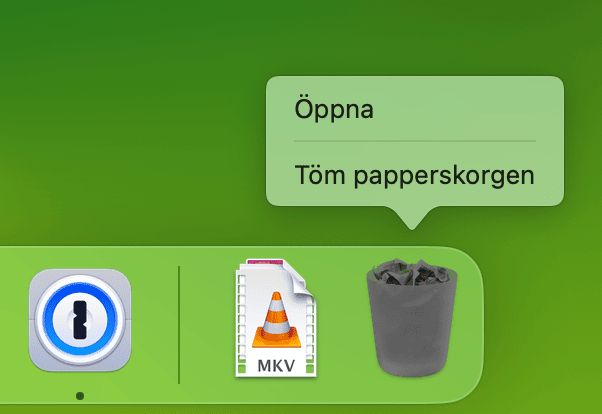This screenshot has width=602, height=414.
Task: Click the film strip edge of MKV icon
Action: pos(242,323)
